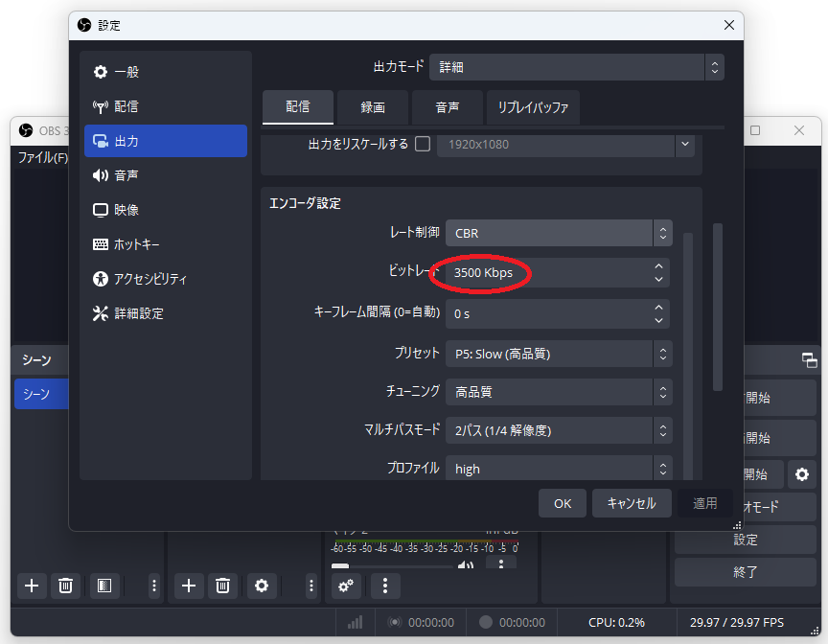Click the OK button

563,503
